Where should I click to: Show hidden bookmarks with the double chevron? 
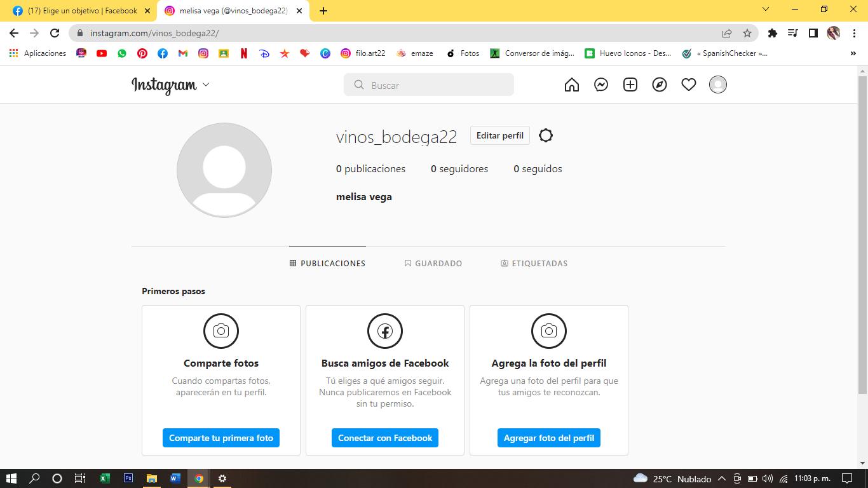click(x=853, y=53)
